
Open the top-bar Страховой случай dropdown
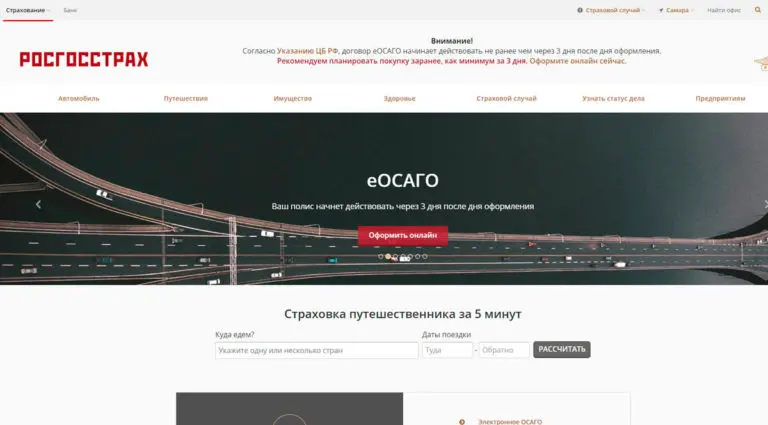(611, 10)
